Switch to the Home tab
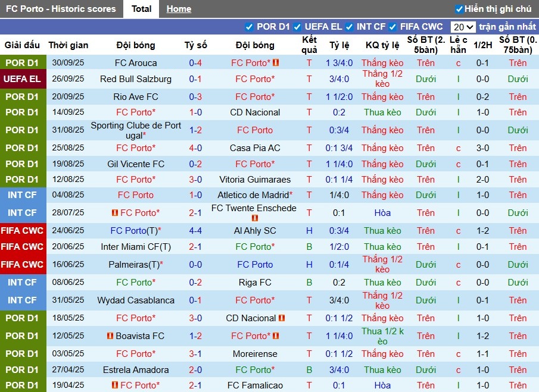The width and height of the screenshot is (539, 392). (x=179, y=9)
